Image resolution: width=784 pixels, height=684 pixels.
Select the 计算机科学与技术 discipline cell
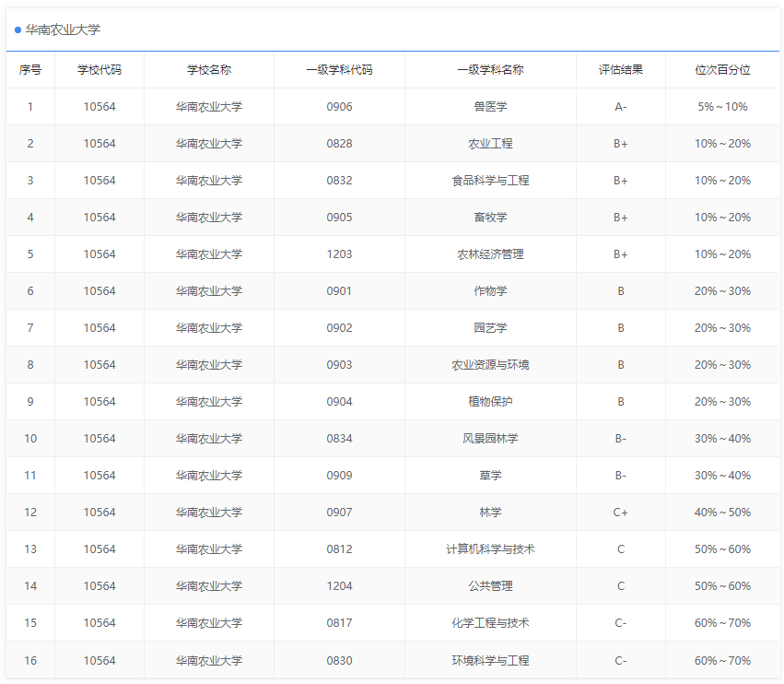pos(490,548)
